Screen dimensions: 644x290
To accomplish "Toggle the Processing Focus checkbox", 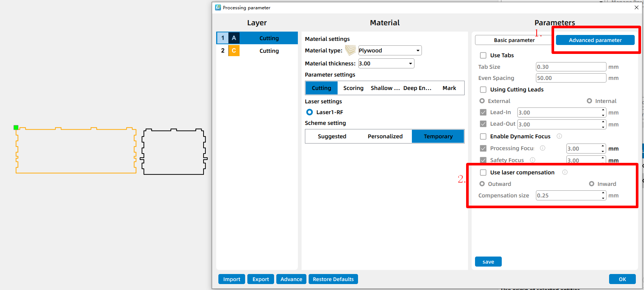I will pos(483,148).
